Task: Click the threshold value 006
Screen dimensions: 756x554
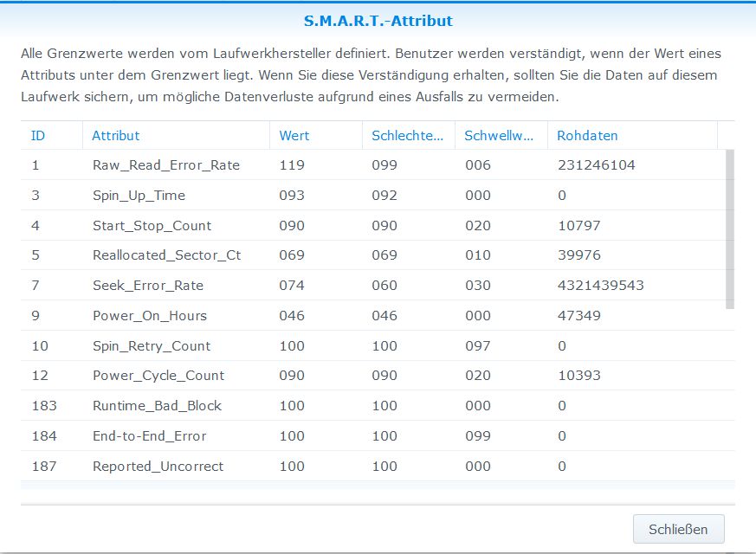Action: [478, 165]
